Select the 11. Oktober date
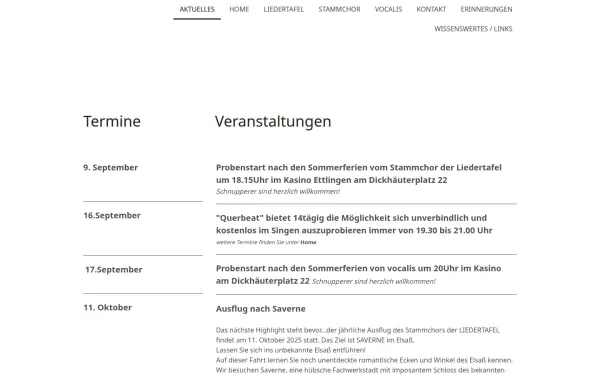 click(x=108, y=308)
